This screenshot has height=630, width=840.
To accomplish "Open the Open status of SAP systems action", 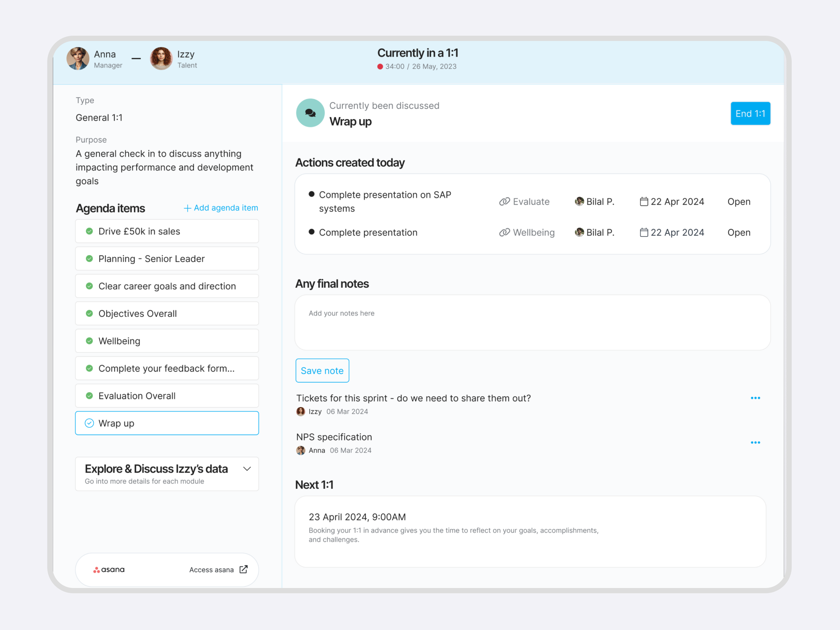I will click(739, 202).
